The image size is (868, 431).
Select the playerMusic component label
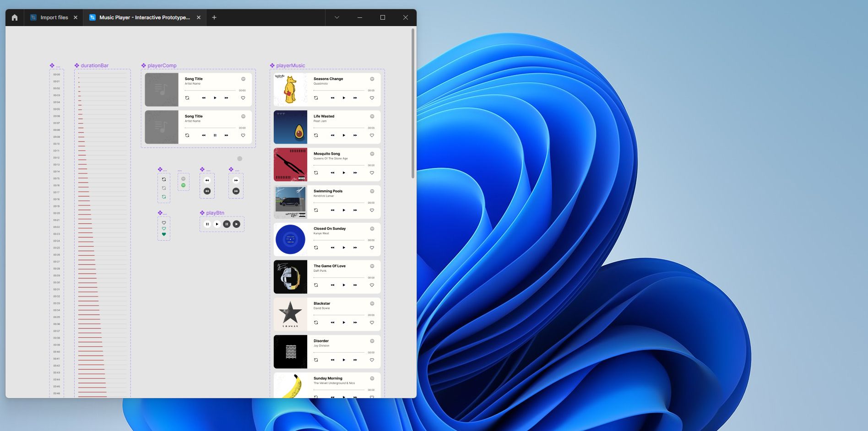tap(290, 65)
